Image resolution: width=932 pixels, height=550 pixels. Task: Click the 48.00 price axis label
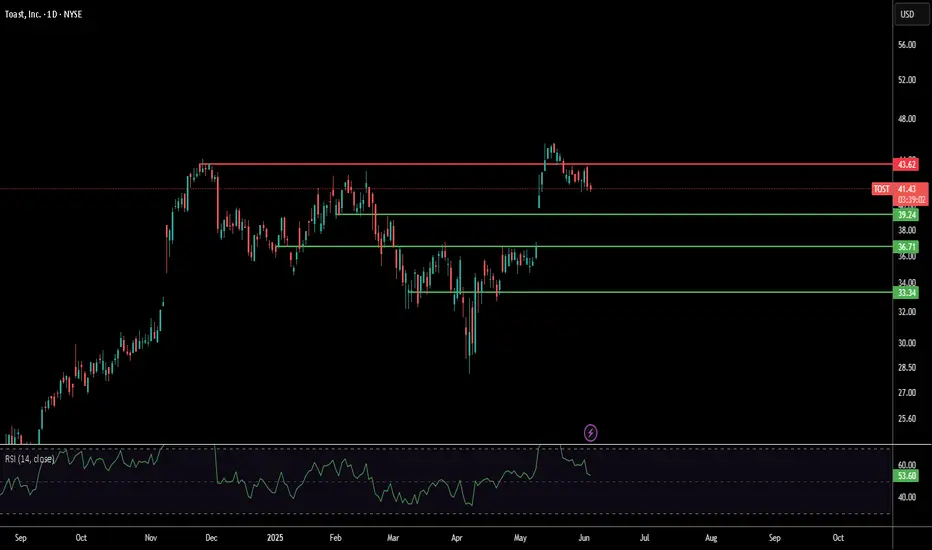tap(907, 119)
